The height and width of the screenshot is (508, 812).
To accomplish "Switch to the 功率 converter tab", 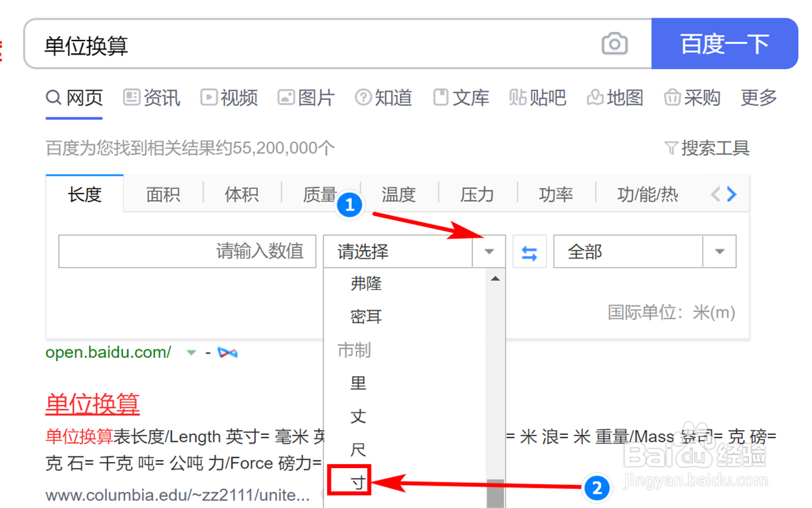I will (x=556, y=195).
